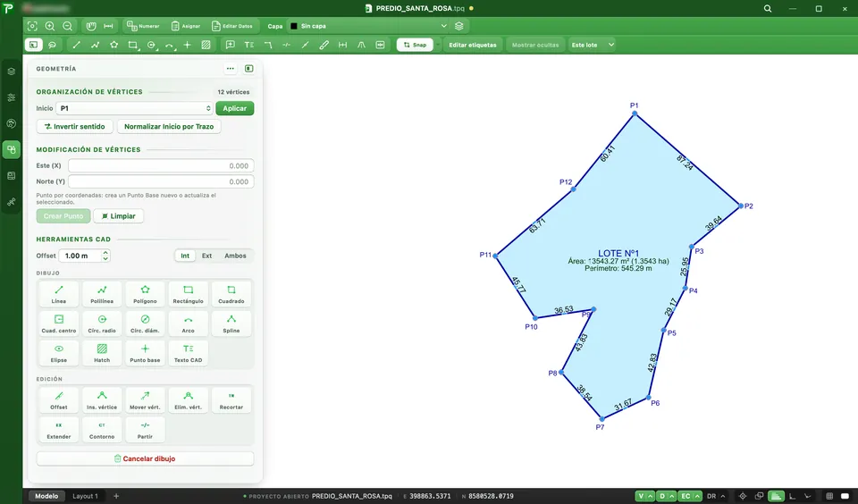This screenshot has width=858, height=504.
Task: Pick the hatch tool in the toolbar
Action: 206,45
